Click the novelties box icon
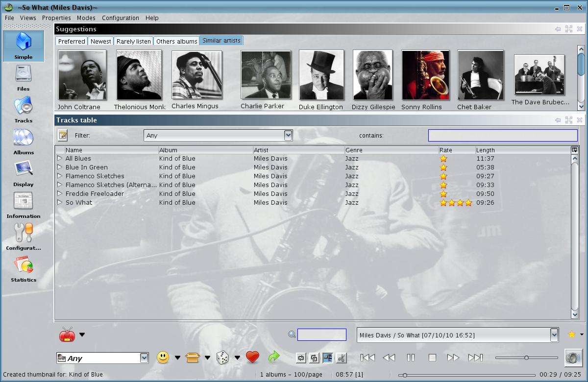This screenshot has width=588, height=382. (193, 358)
